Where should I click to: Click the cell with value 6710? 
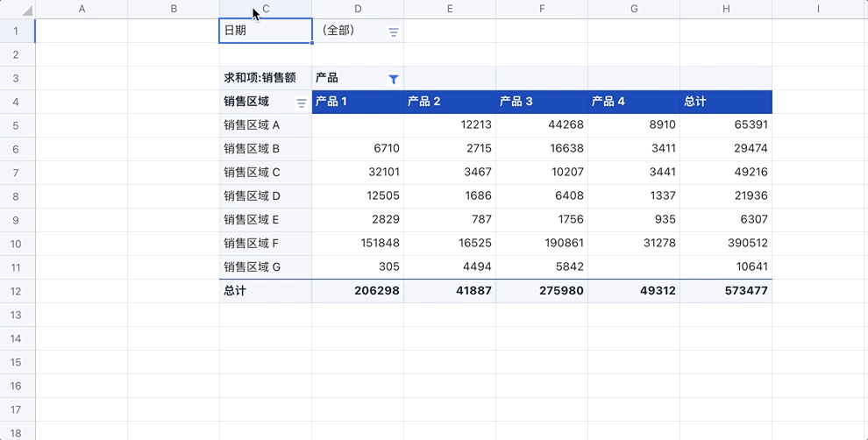[358, 149]
